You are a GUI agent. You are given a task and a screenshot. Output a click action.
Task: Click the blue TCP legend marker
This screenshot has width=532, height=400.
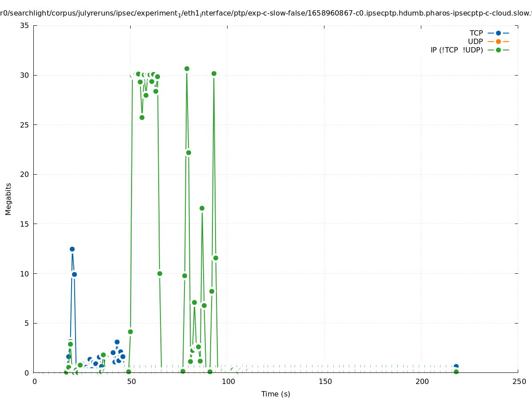pos(498,33)
